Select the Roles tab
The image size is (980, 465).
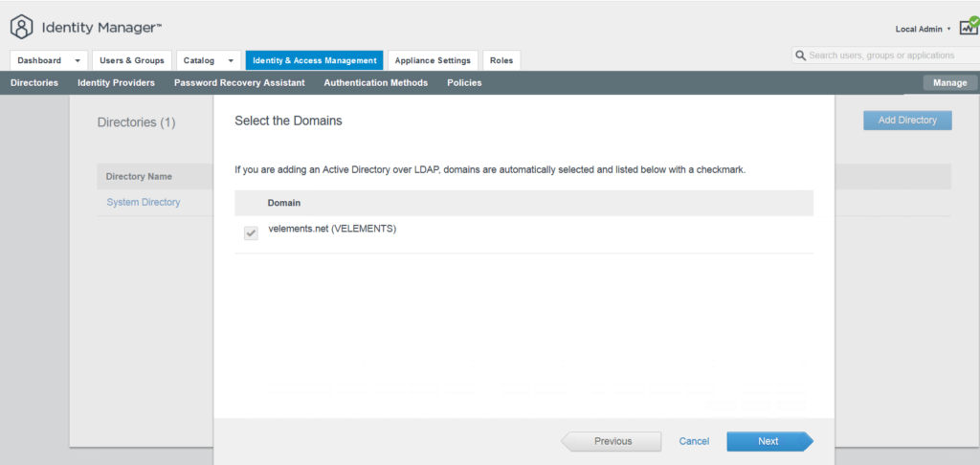[x=501, y=60]
